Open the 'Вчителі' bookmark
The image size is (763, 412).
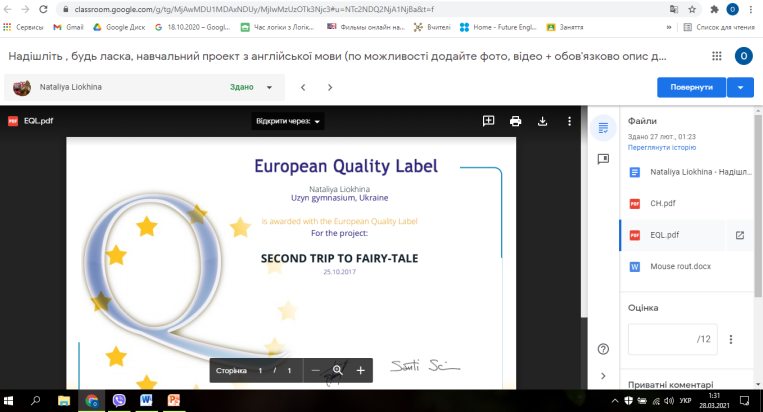pyautogui.click(x=432, y=27)
